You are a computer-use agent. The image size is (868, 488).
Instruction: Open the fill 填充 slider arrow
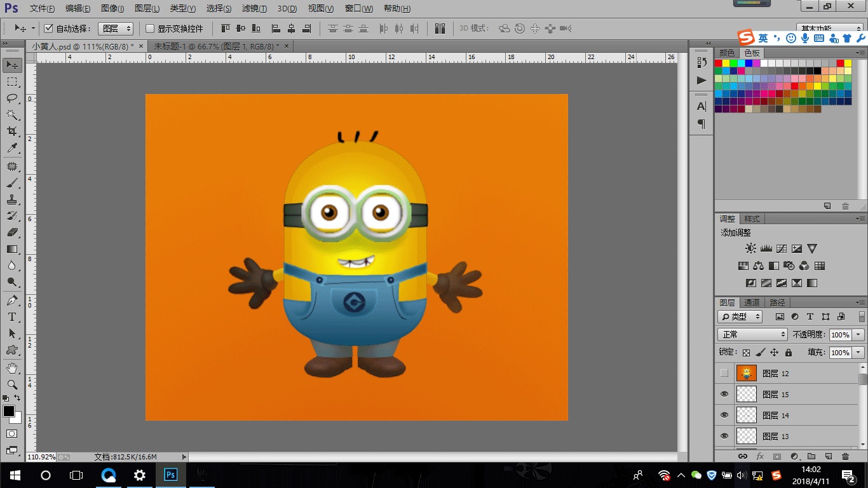[x=859, y=352]
